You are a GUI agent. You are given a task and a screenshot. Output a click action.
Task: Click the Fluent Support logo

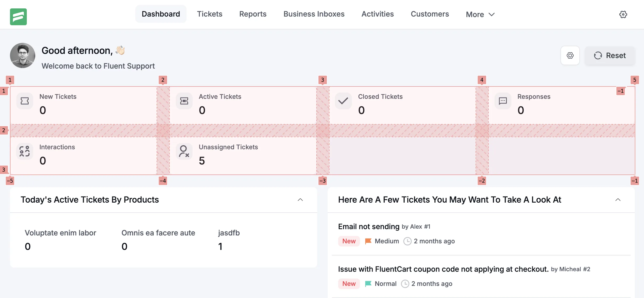[x=19, y=17]
